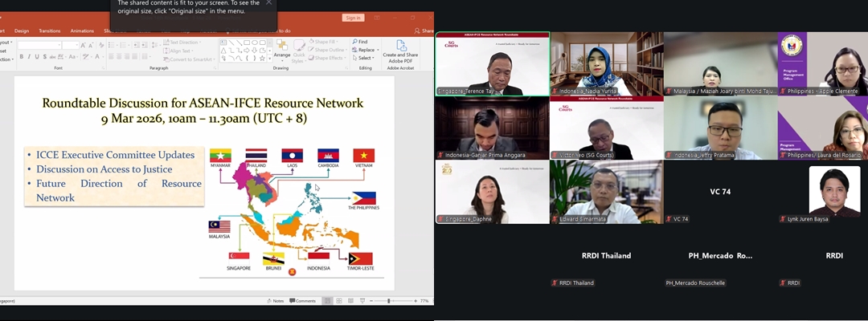Clear all formatting icon in Font group
Screen dimensions: 868x321
[x=101, y=45]
